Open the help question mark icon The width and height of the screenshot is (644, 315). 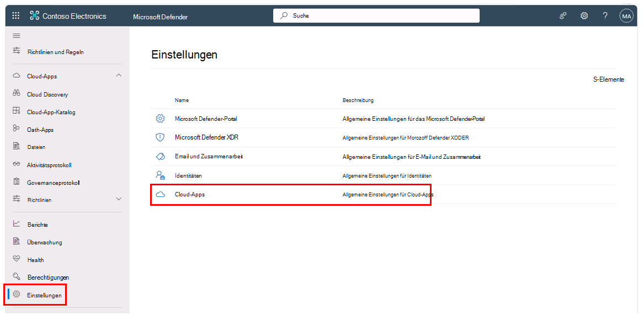pyautogui.click(x=605, y=16)
